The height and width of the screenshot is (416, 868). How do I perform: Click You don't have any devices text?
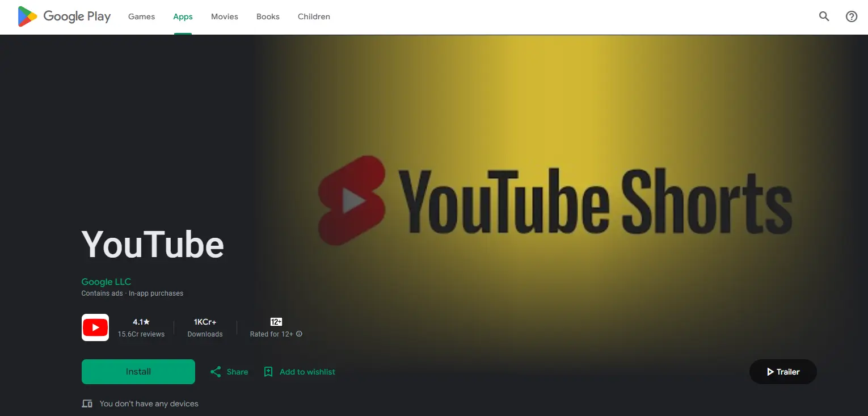[x=149, y=404]
